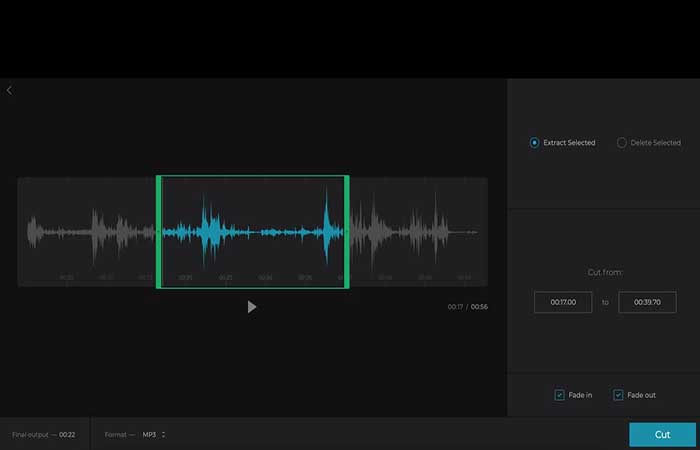Image resolution: width=700 pixels, height=450 pixels.
Task: Click the blue selected waveform region
Action: [253, 232]
